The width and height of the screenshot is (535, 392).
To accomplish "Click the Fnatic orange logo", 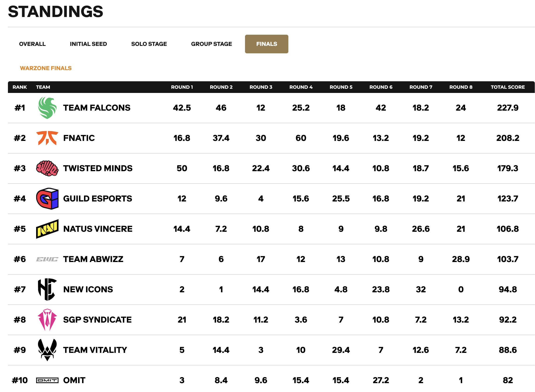I will (47, 138).
